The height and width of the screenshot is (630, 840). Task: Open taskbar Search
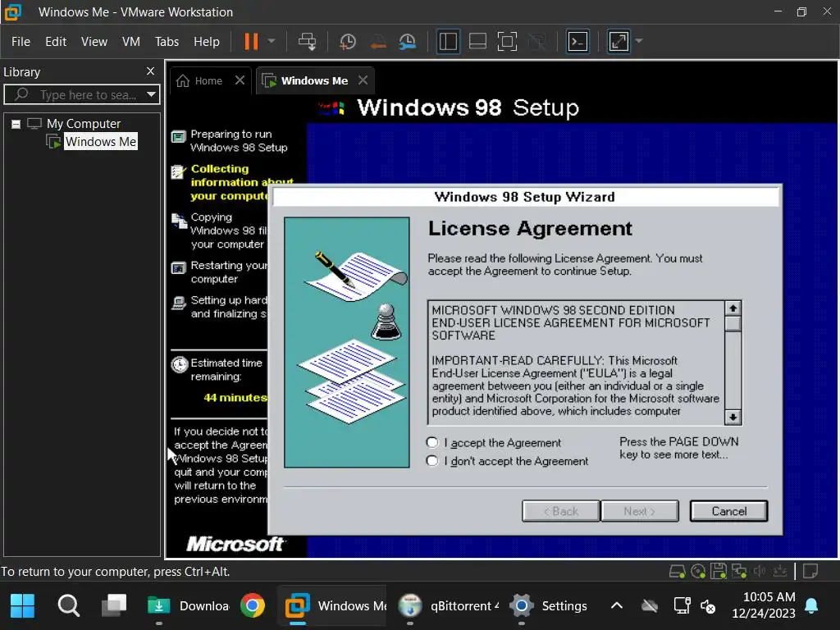point(69,606)
